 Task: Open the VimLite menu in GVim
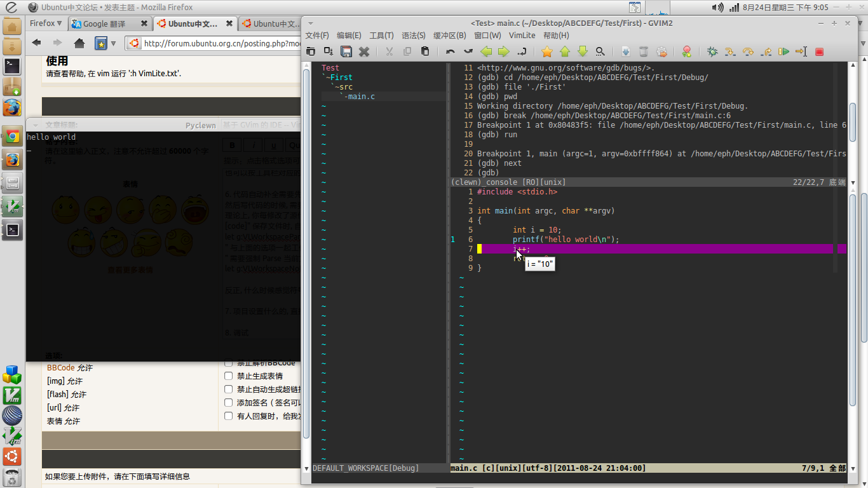tap(522, 36)
